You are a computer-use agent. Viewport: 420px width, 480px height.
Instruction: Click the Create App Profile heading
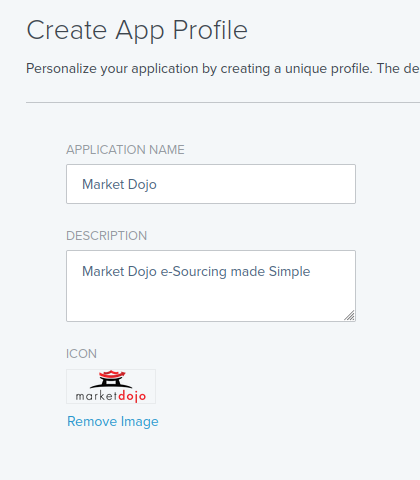[x=137, y=30]
